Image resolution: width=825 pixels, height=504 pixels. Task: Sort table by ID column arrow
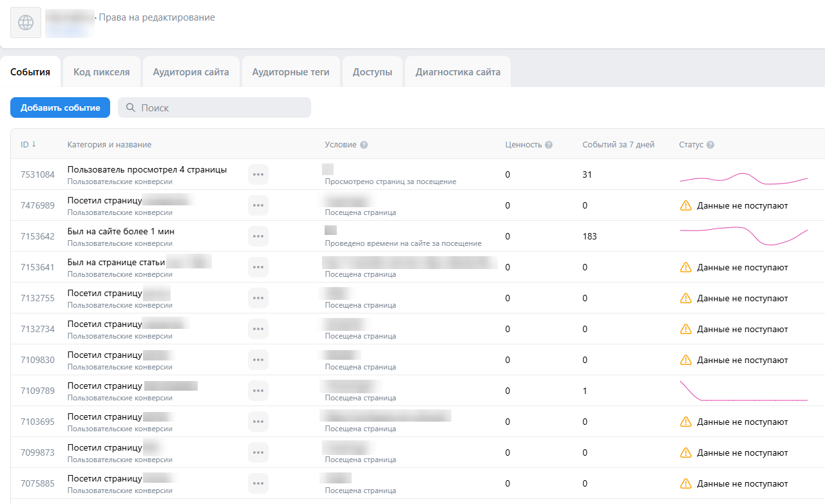[x=33, y=144]
